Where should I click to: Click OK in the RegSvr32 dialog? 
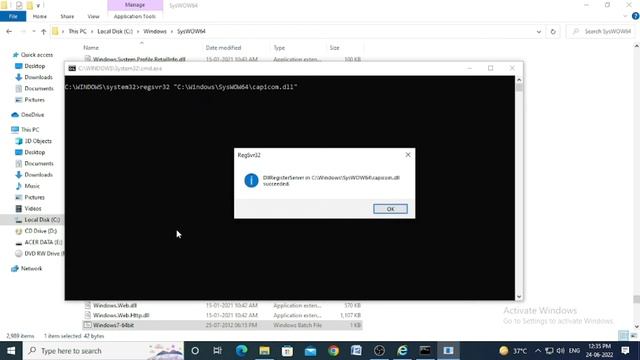coord(390,209)
